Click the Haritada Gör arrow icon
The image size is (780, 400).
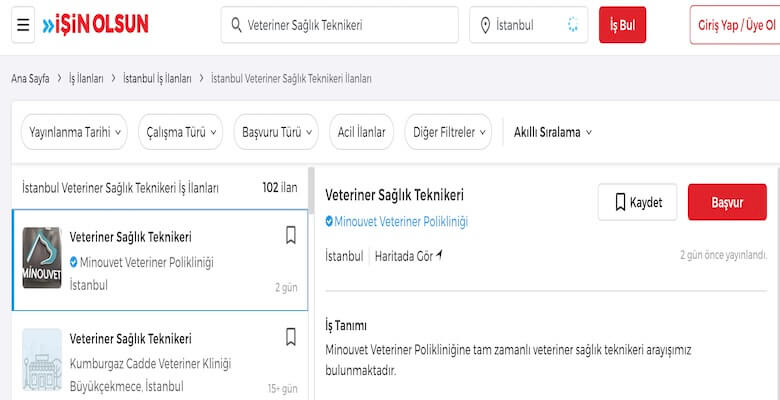[439, 256]
